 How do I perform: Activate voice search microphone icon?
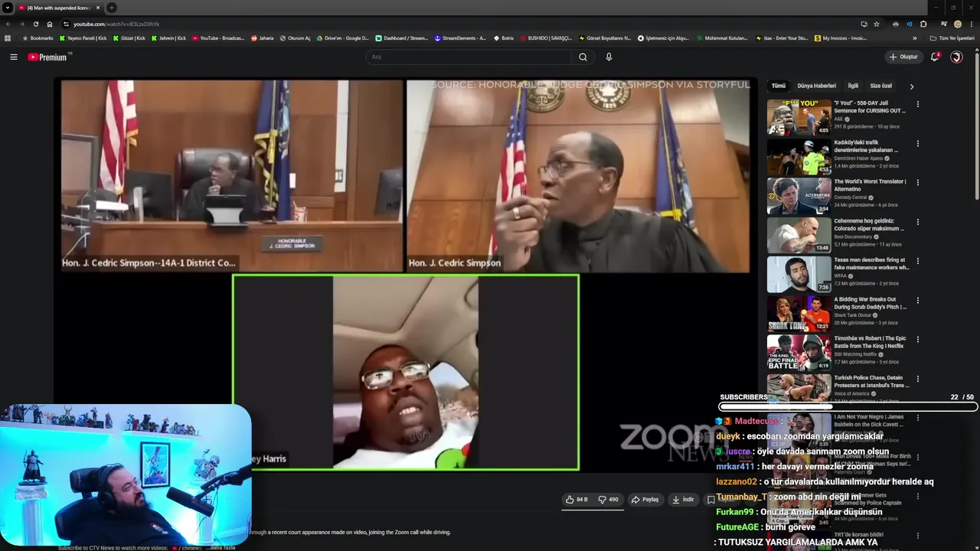[x=609, y=57]
